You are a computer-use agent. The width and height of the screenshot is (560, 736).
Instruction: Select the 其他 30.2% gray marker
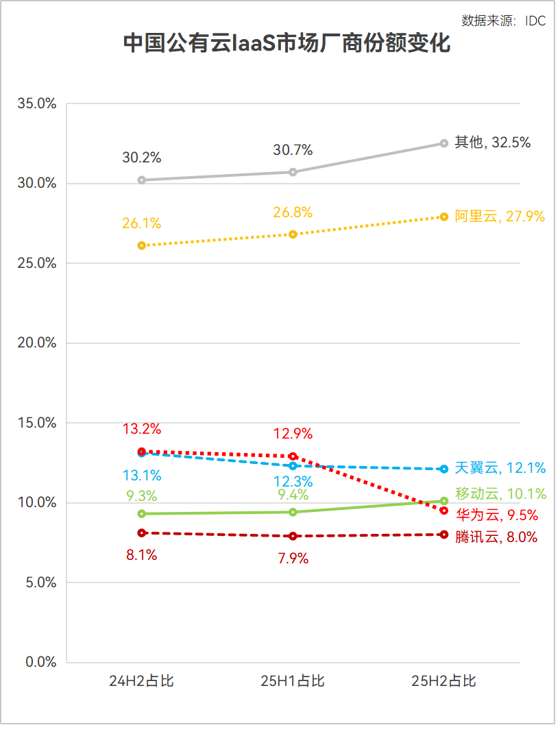(x=143, y=182)
